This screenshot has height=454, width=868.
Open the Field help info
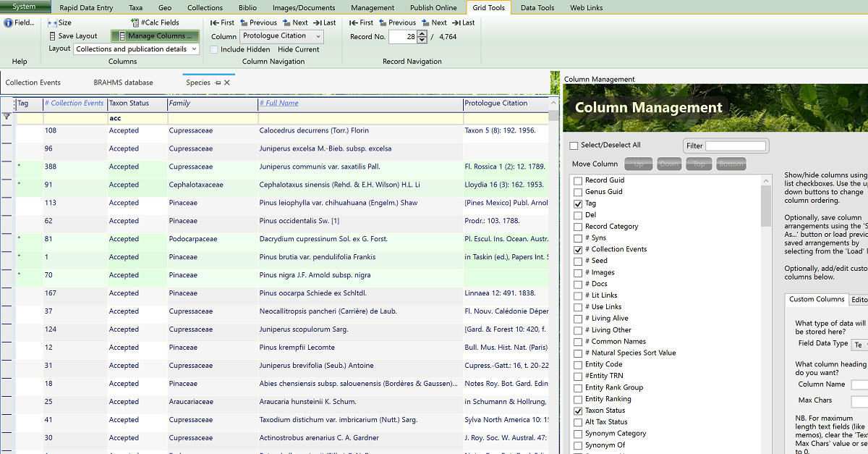[x=20, y=22]
